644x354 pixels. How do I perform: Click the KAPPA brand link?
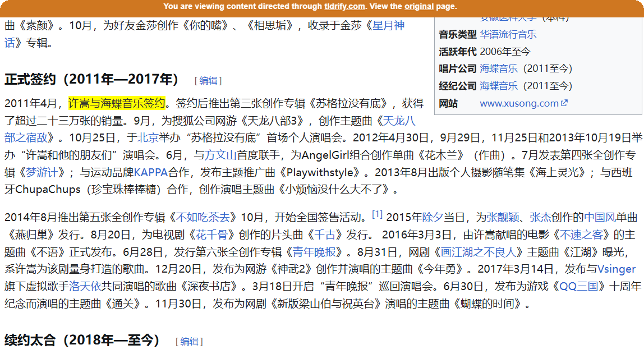[151, 172]
